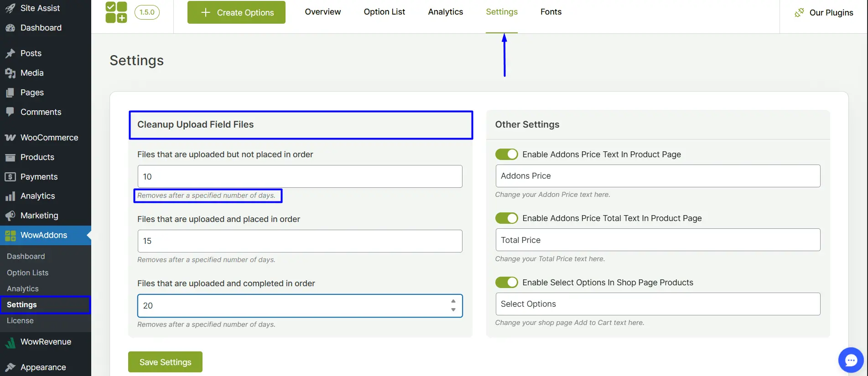
Task: Switch to the Fonts tab
Action: 551,12
